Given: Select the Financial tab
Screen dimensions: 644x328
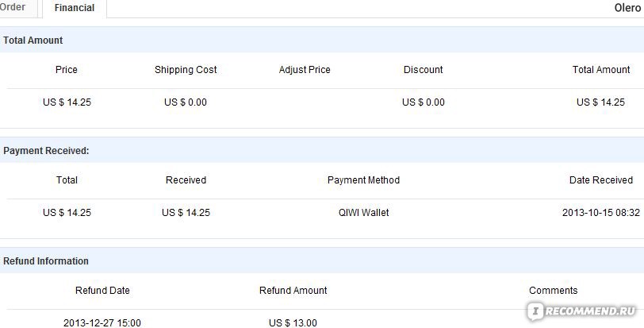Looking at the screenshot, I should 75,8.
